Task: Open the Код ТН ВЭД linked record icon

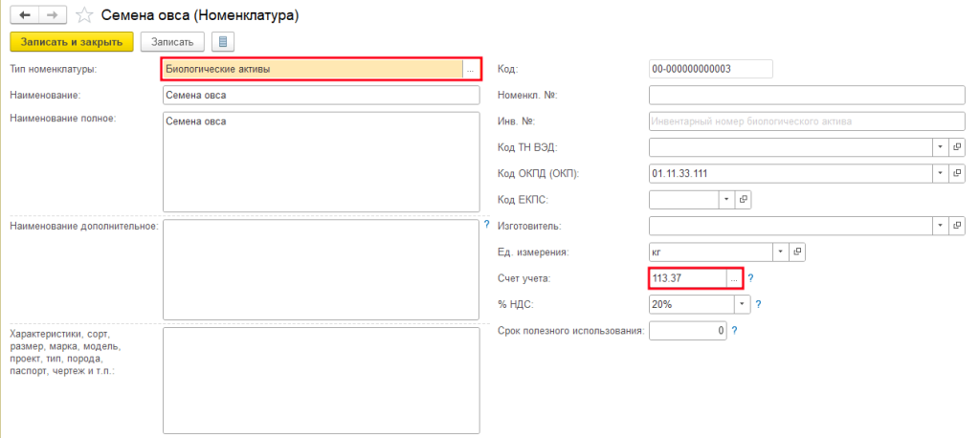Action: click(x=957, y=147)
